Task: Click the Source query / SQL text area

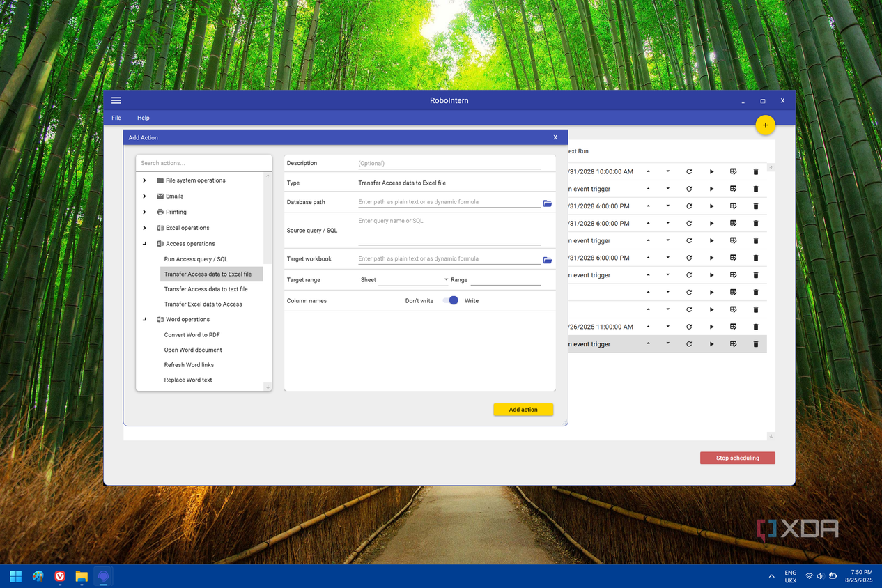Action: [449, 231]
